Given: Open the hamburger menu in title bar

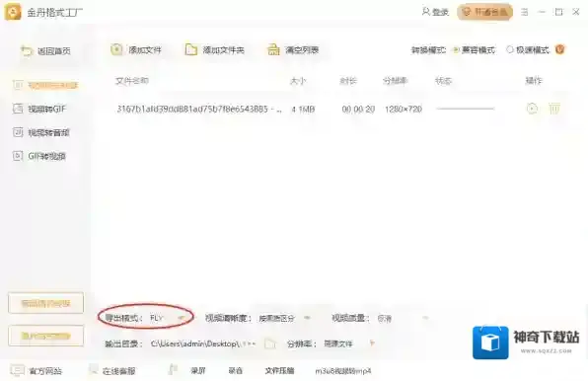Looking at the screenshot, I should click(525, 12).
